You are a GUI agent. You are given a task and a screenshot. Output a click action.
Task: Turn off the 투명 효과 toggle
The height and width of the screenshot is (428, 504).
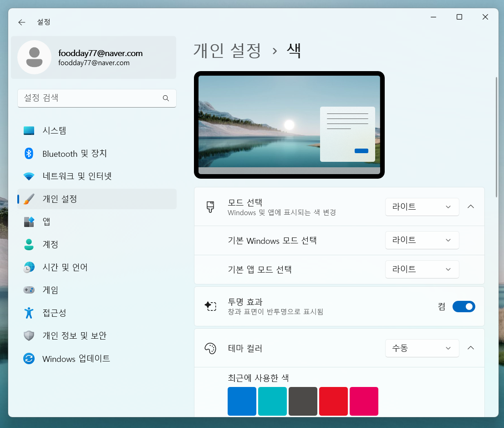click(464, 307)
